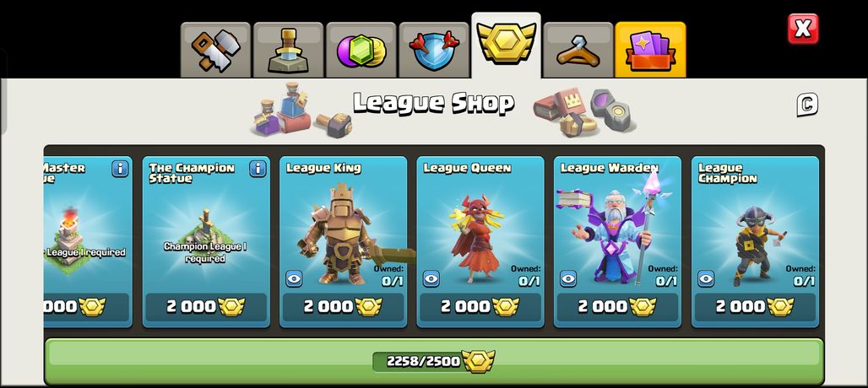Image resolution: width=868 pixels, height=388 pixels.
Task: Preview League King skin with eye icon
Action: coord(294,278)
